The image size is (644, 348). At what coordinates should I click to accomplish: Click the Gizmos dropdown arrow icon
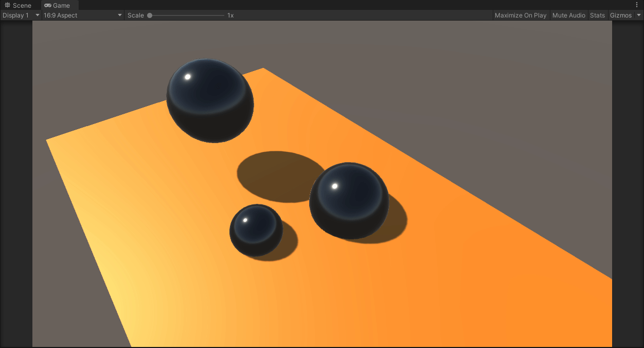click(x=638, y=15)
